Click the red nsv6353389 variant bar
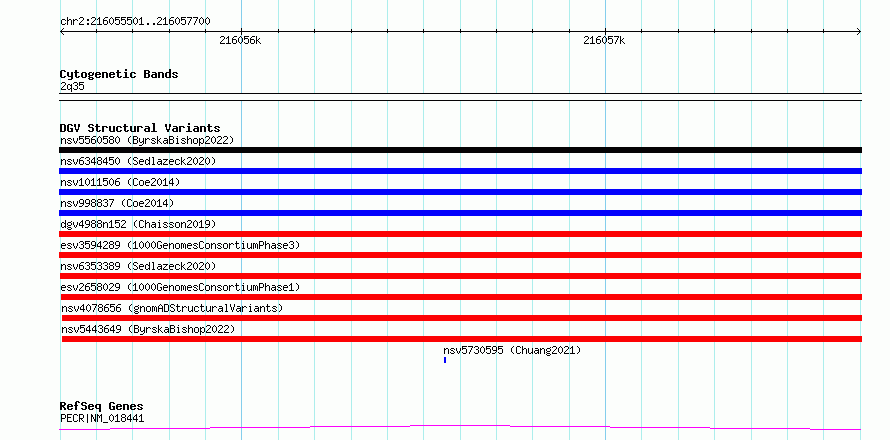 point(460,276)
